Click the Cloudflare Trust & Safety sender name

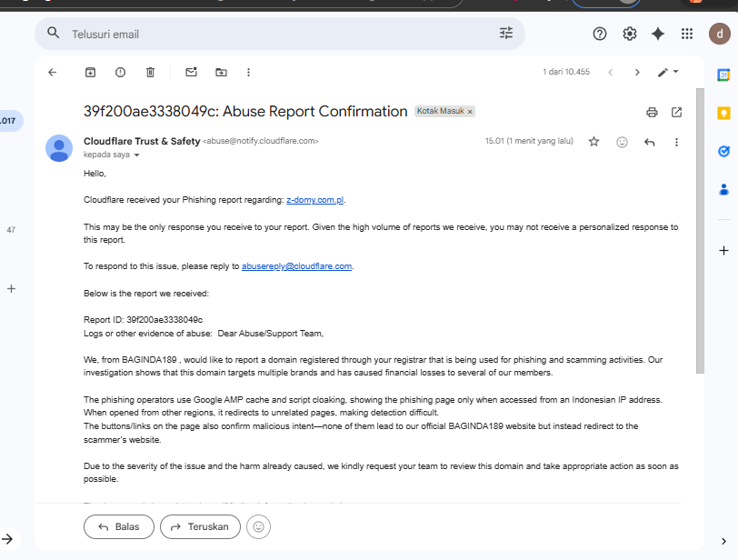(x=142, y=141)
